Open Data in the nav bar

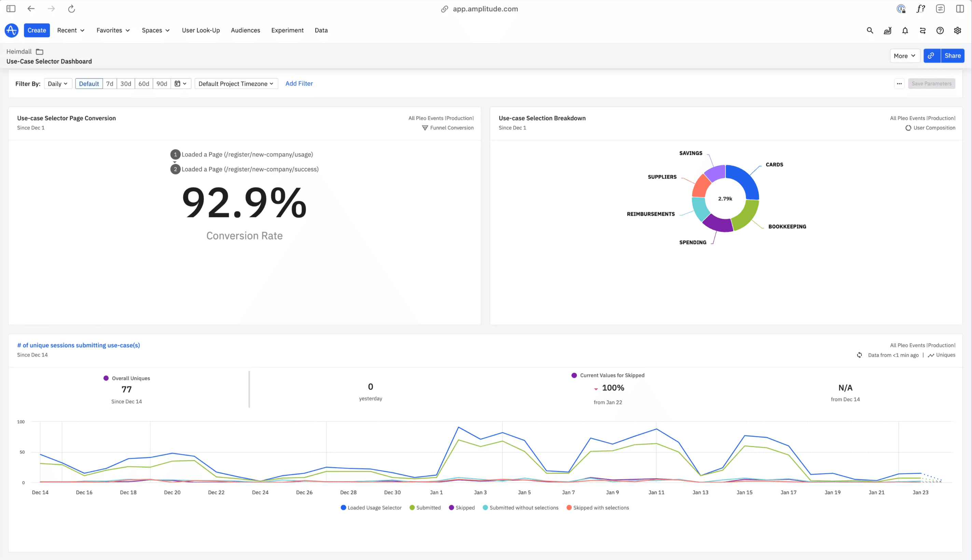tap(321, 30)
